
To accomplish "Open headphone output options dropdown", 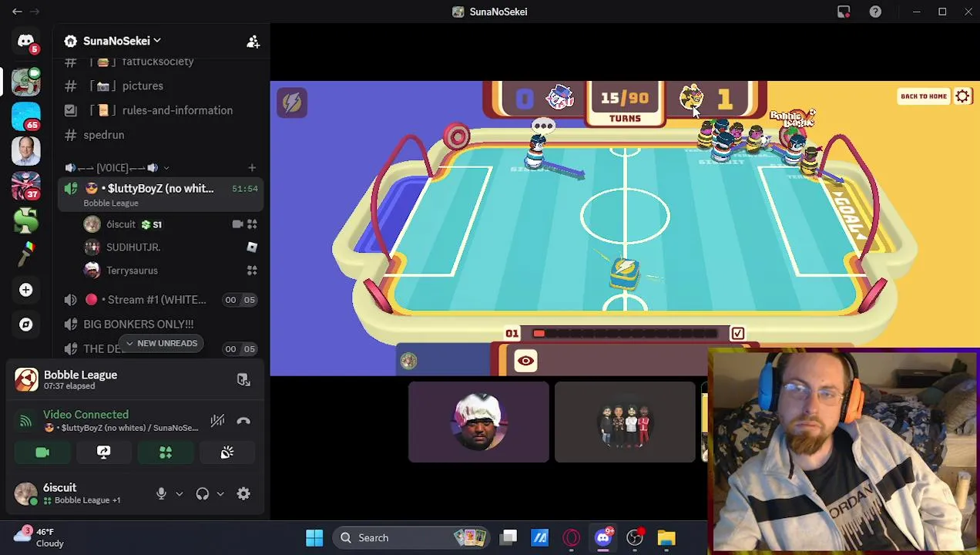I will click(x=220, y=494).
